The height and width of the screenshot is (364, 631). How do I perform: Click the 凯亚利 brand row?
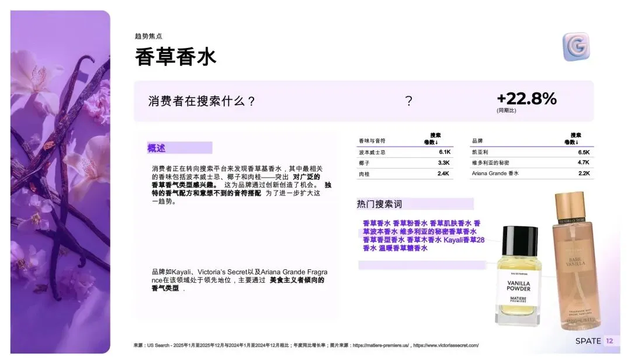click(x=532, y=152)
